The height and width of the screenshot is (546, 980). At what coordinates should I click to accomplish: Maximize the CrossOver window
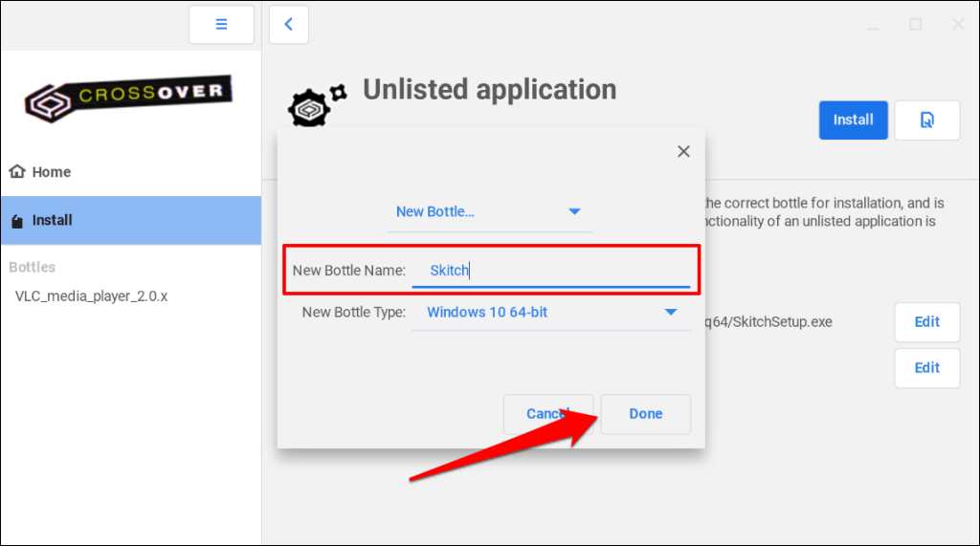[916, 24]
